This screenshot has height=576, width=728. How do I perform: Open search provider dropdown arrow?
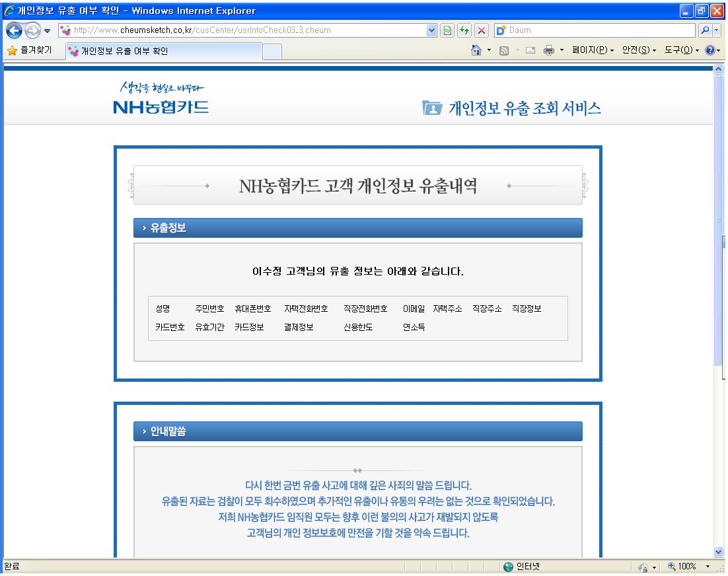point(716,30)
